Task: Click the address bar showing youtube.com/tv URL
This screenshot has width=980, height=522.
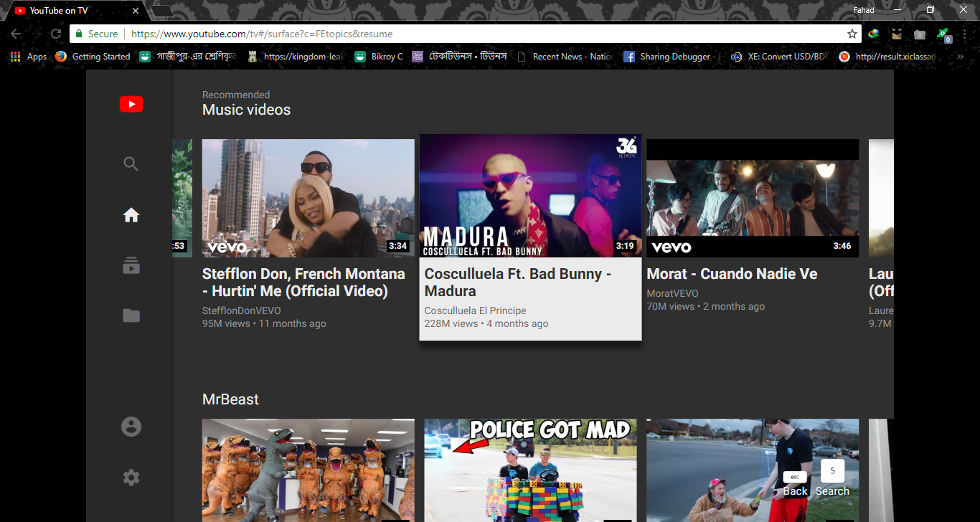Action: [x=466, y=34]
